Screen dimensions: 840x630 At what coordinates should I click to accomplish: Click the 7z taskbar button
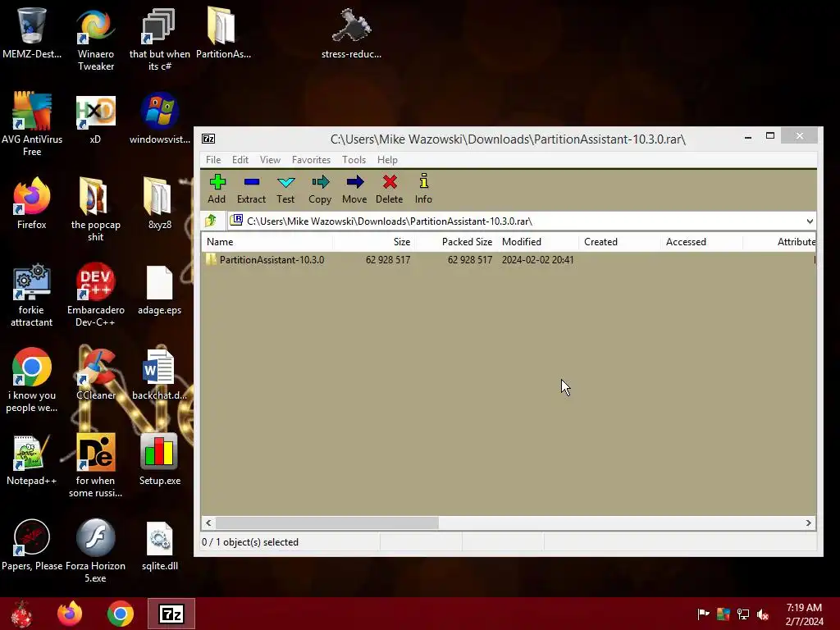[171, 614]
